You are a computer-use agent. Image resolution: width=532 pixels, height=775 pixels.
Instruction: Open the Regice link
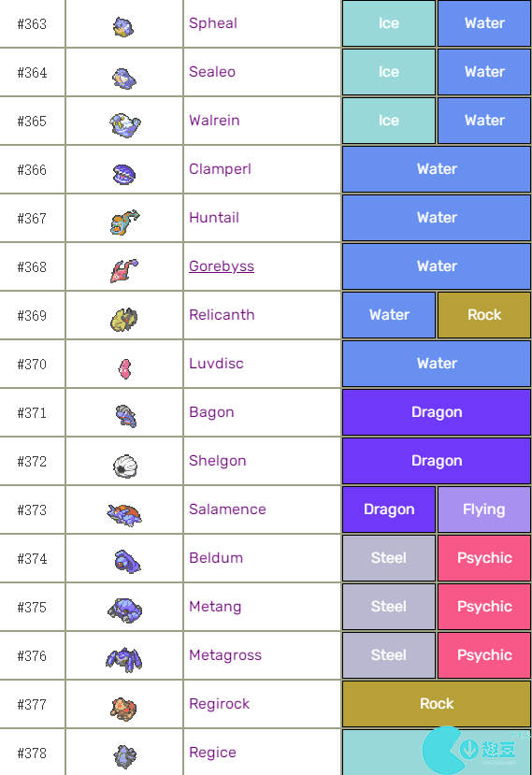[212, 753]
